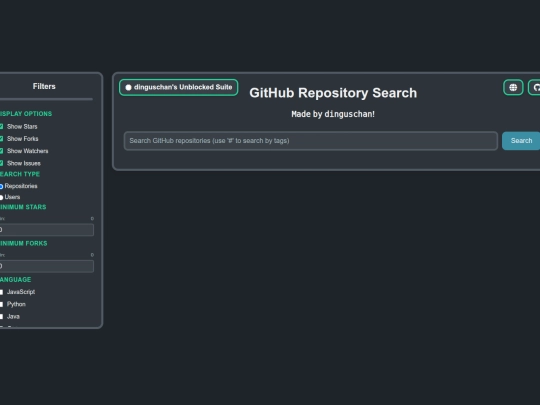Select the Users search type

[x=1, y=197]
